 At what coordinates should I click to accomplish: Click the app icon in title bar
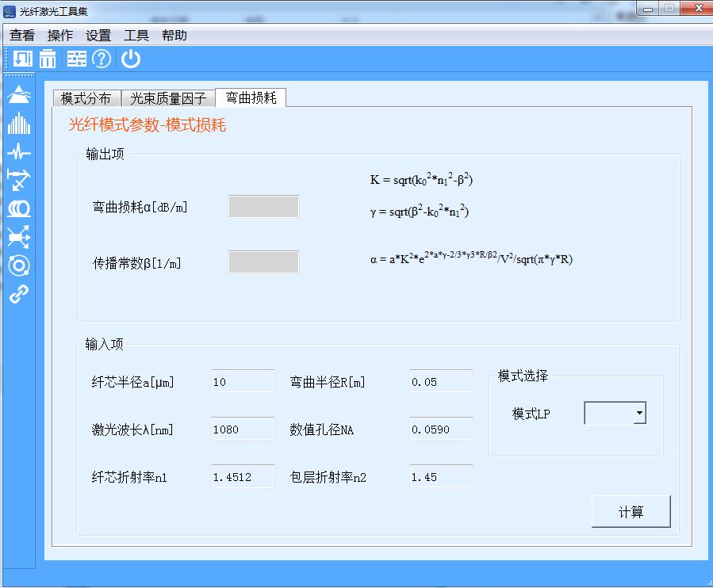(x=10, y=11)
